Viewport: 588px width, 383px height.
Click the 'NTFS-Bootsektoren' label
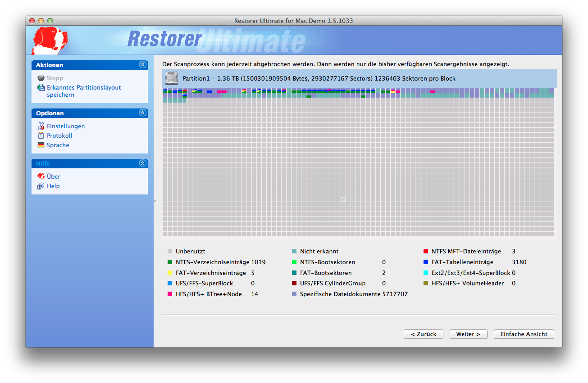[328, 262]
